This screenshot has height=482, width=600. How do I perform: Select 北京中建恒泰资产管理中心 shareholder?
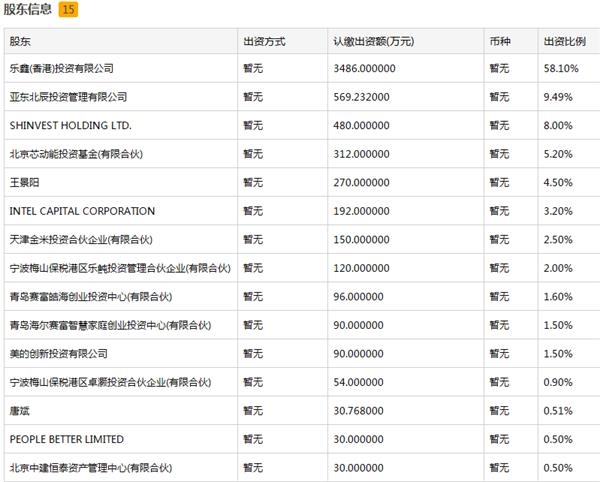tap(90, 468)
